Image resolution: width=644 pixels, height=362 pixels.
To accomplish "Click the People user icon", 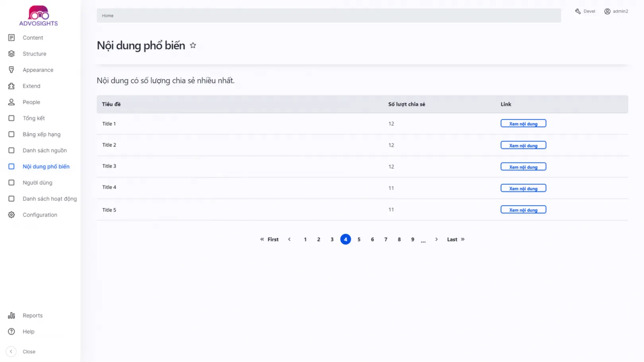I will click(12, 102).
